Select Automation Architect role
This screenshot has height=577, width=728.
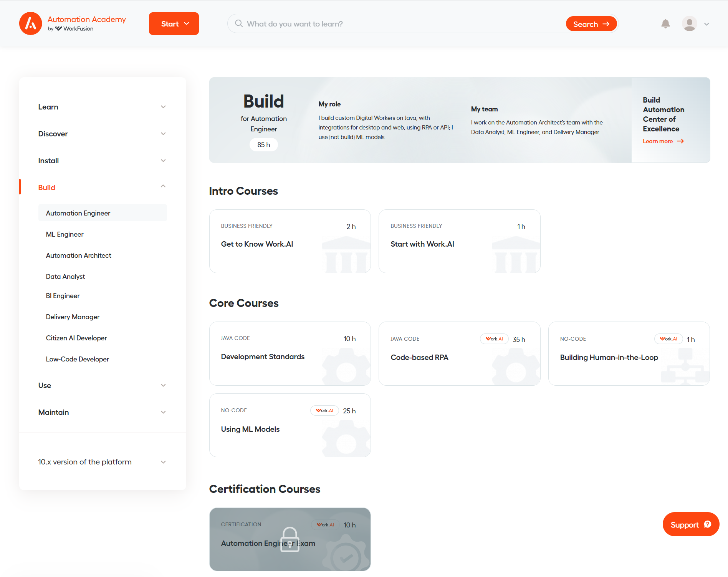(78, 255)
